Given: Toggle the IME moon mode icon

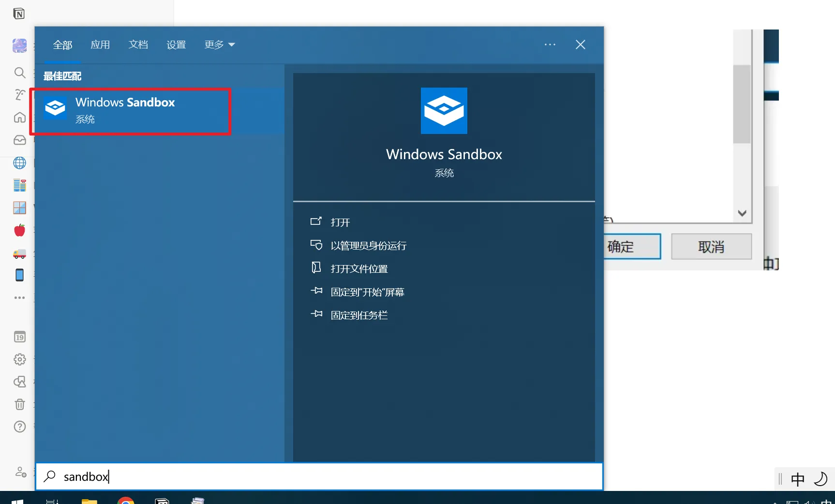Looking at the screenshot, I should click(x=820, y=479).
